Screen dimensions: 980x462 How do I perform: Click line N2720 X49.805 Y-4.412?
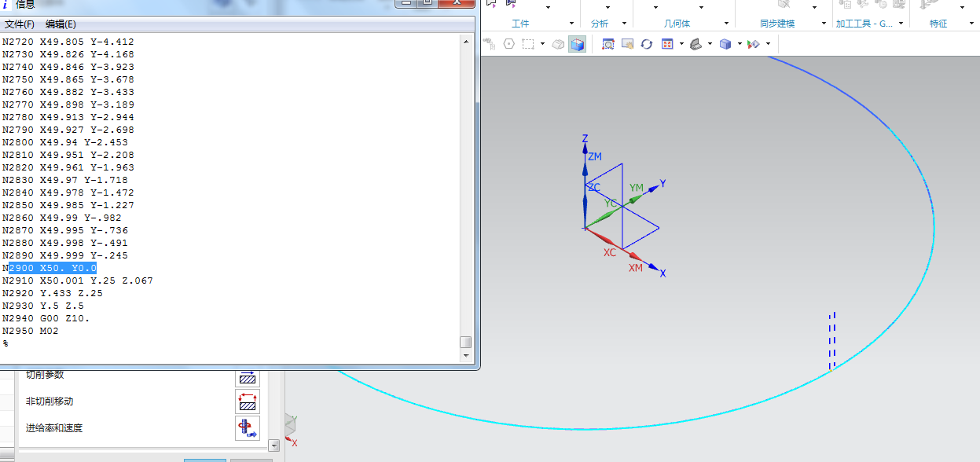click(68, 42)
